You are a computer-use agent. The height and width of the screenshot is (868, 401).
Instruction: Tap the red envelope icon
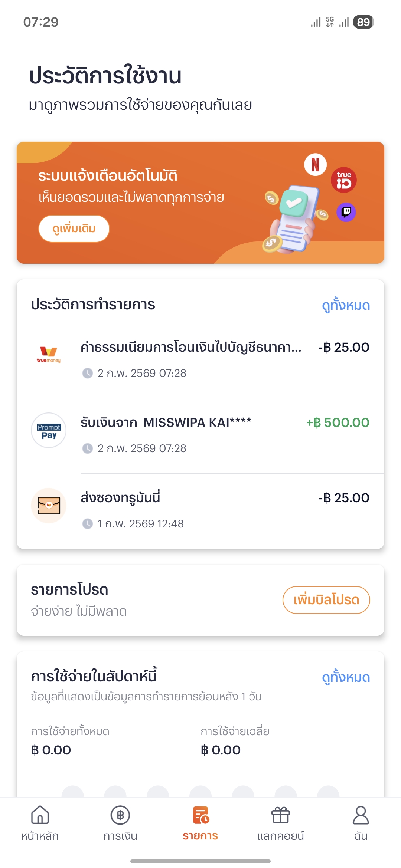point(49,506)
